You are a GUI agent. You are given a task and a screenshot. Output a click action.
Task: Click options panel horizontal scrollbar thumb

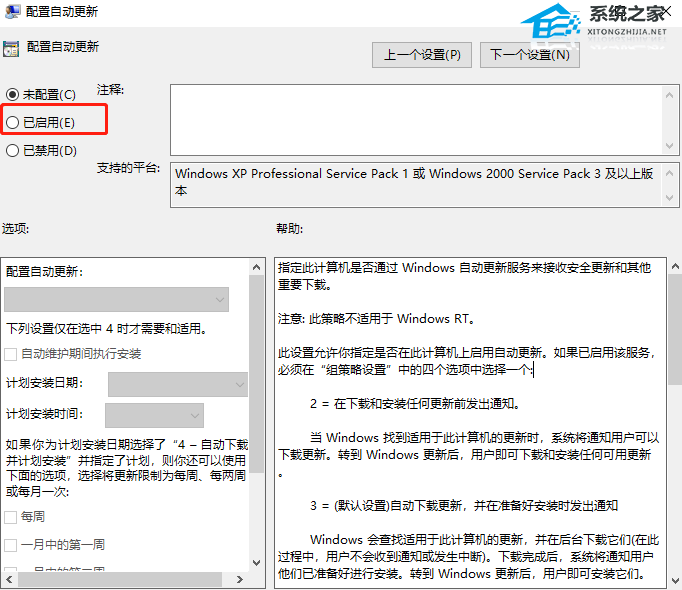point(120,579)
